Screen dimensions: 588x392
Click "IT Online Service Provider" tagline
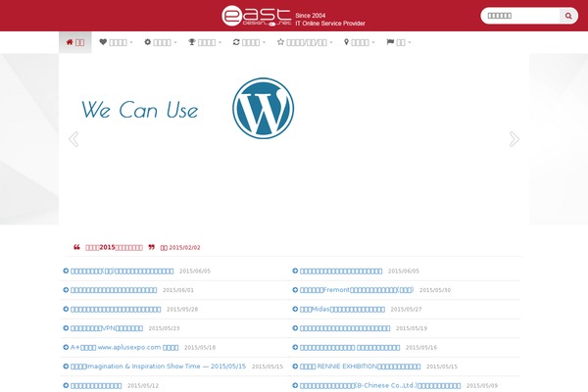330,24
